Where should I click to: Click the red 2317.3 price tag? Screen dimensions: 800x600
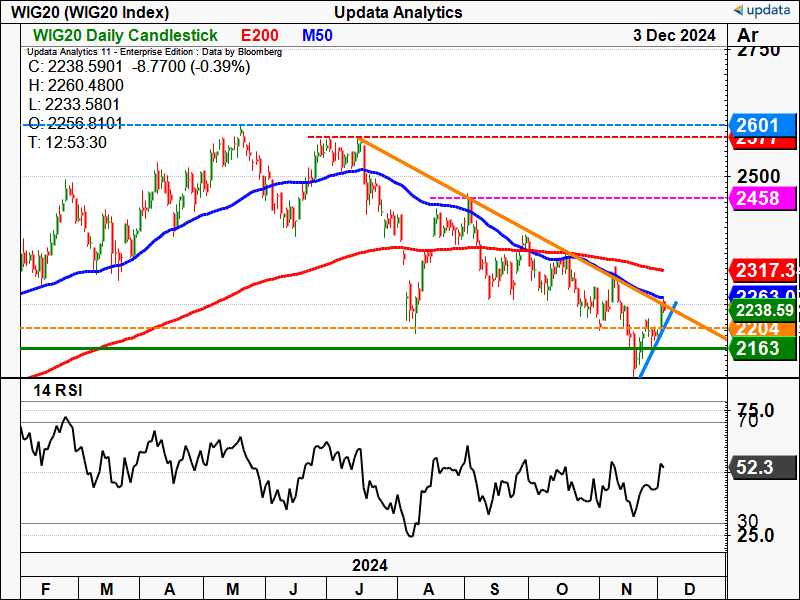click(x=762, y=270)
